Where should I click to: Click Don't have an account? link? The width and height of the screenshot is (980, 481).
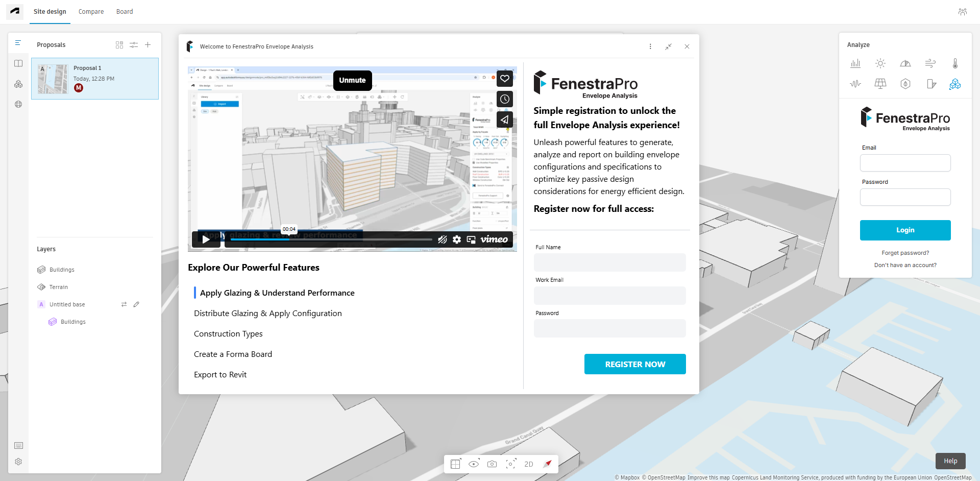coord(905,265)
